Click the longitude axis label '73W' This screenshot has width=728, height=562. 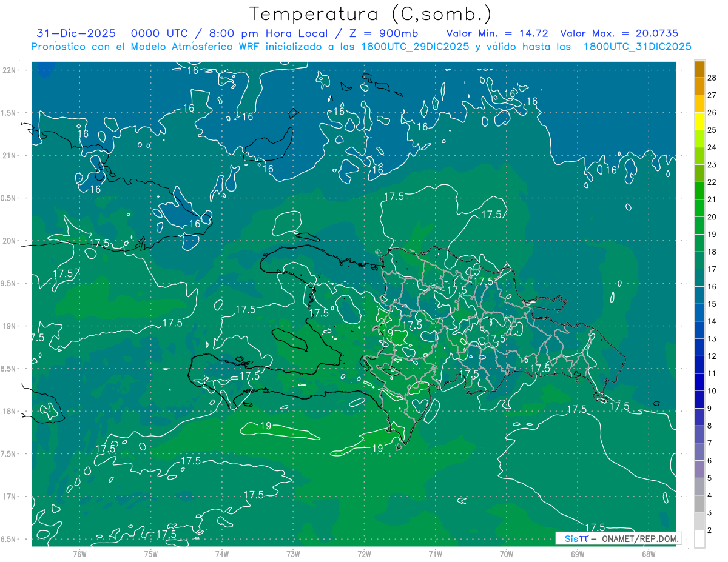click(x=293, y=554)
